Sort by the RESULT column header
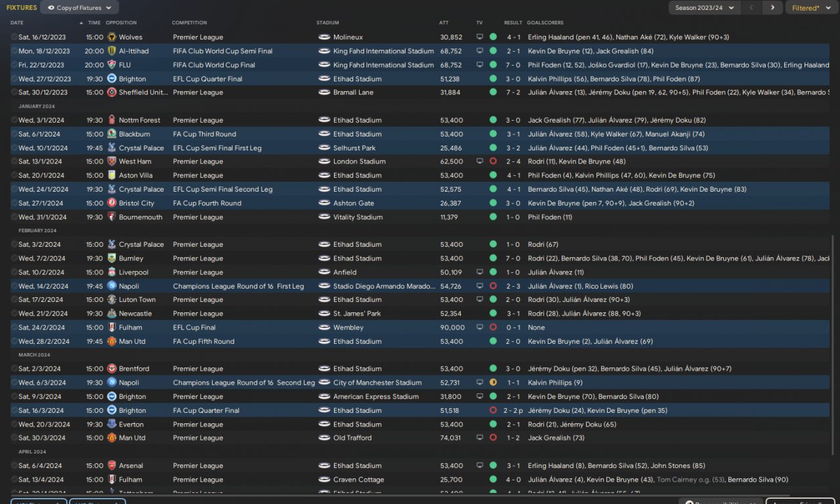The height and width of the screenshot is (504, 840). pos(513,23)
